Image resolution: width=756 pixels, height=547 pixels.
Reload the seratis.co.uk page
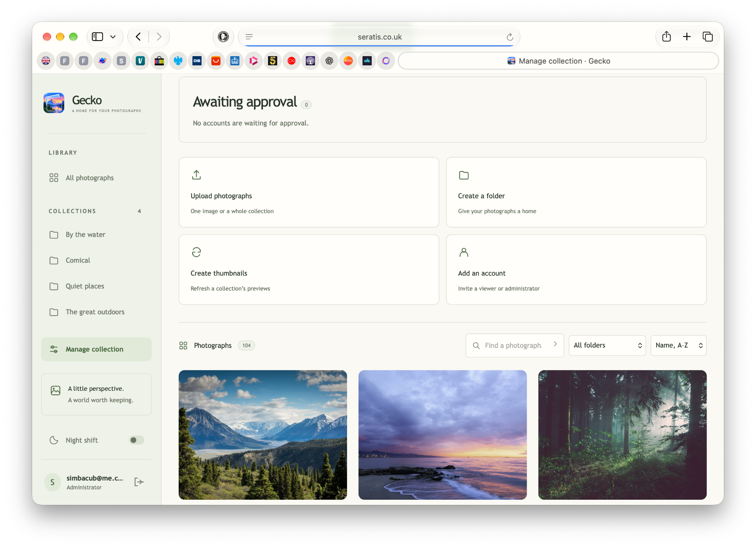(510, 37)
